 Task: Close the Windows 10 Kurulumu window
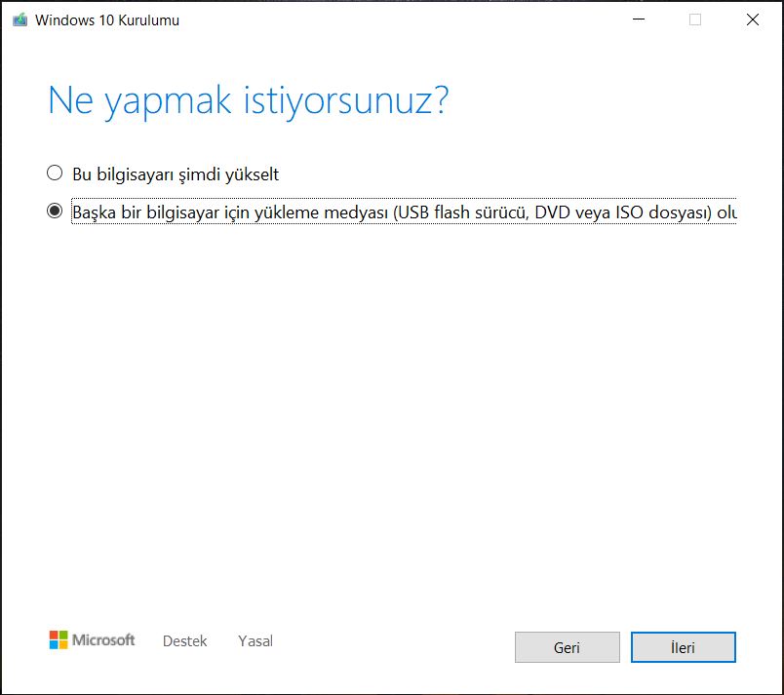coord(753,19)
